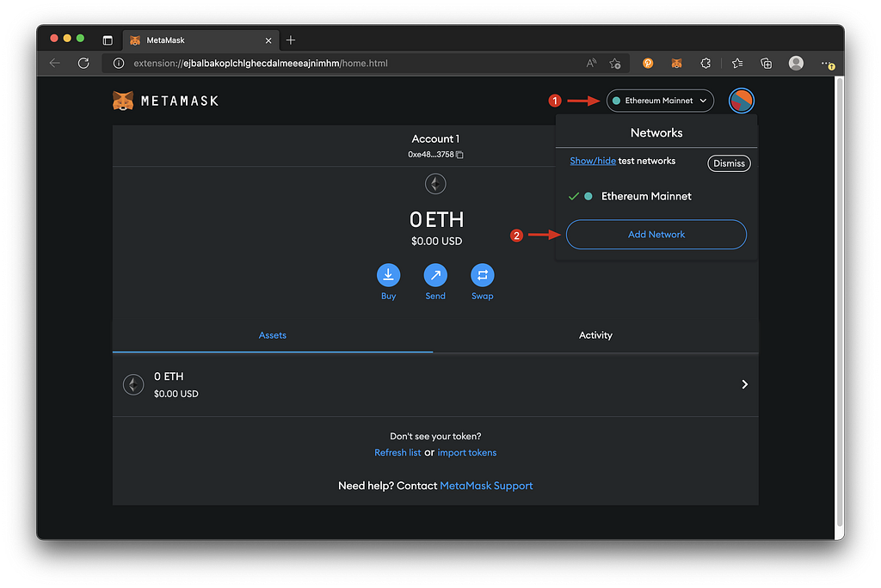Click the Account 1 name
The image size is (881, 588).
click(x=435, y=138)
